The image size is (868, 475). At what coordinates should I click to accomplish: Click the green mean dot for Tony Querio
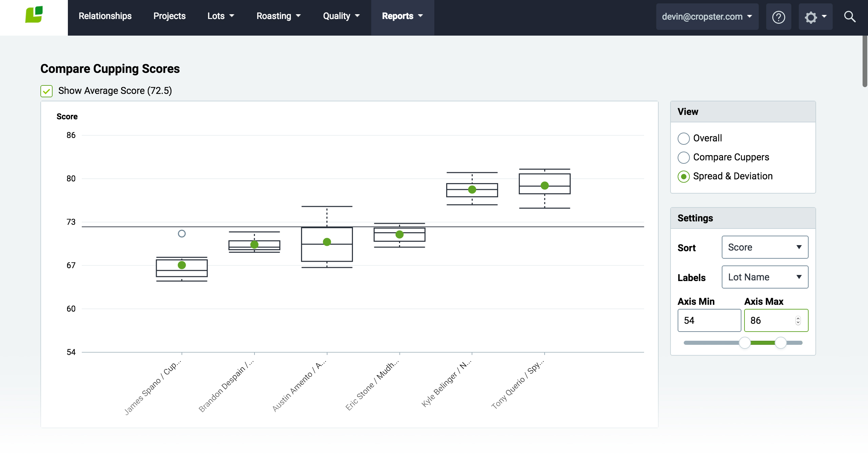point(545,186)
